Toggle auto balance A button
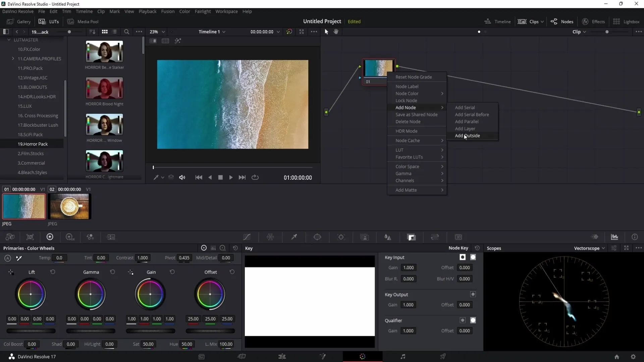Viewport: 644px width, 362px height. click(8, 258)
